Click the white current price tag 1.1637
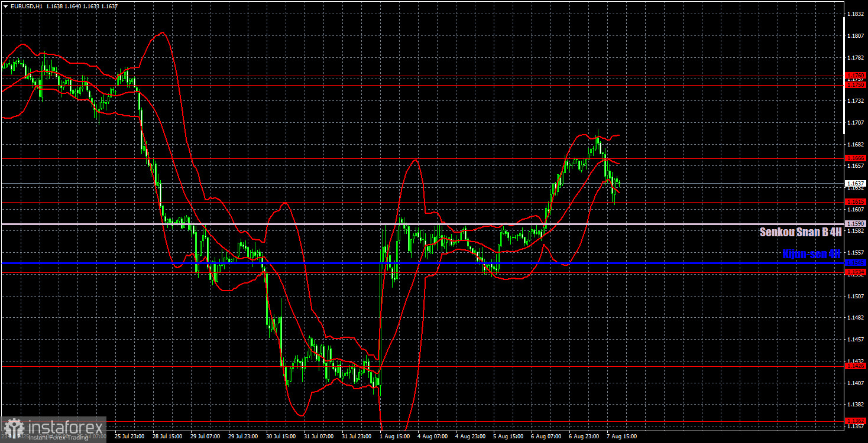The height and width of the screenshot is (443, 868). click(x=856, y=184)
